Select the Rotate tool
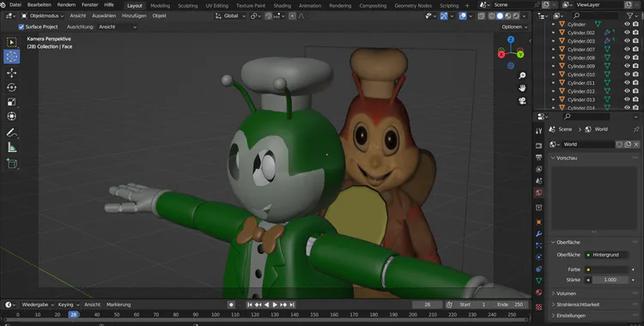The image size is (644, 326). point(11,88)
